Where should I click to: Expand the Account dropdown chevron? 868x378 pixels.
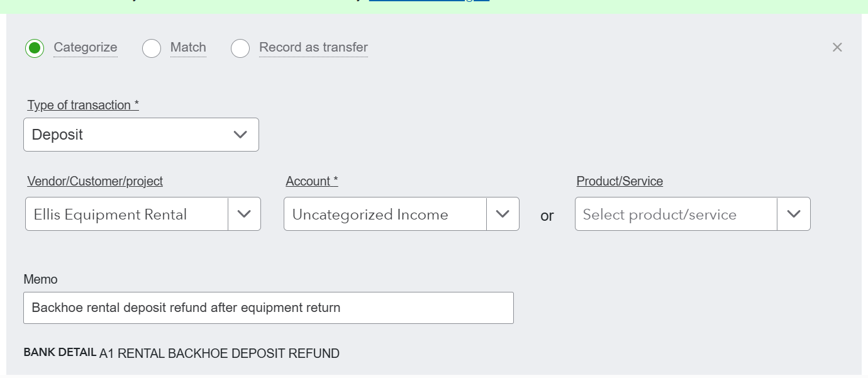pyautogui.click(x=503, y=214)
